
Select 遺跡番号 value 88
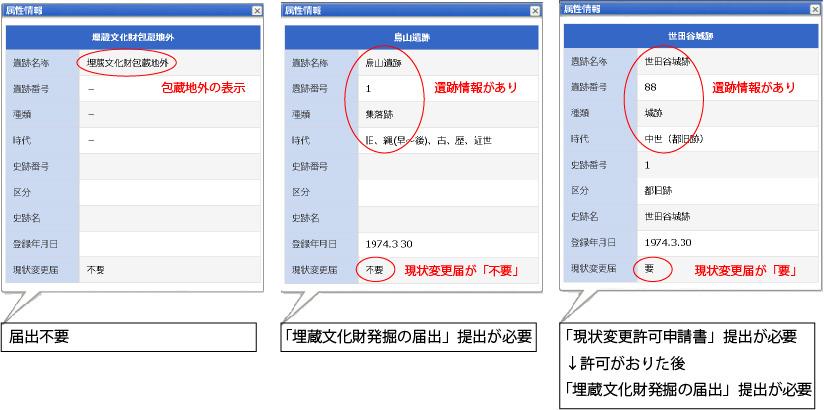point(650,87)
